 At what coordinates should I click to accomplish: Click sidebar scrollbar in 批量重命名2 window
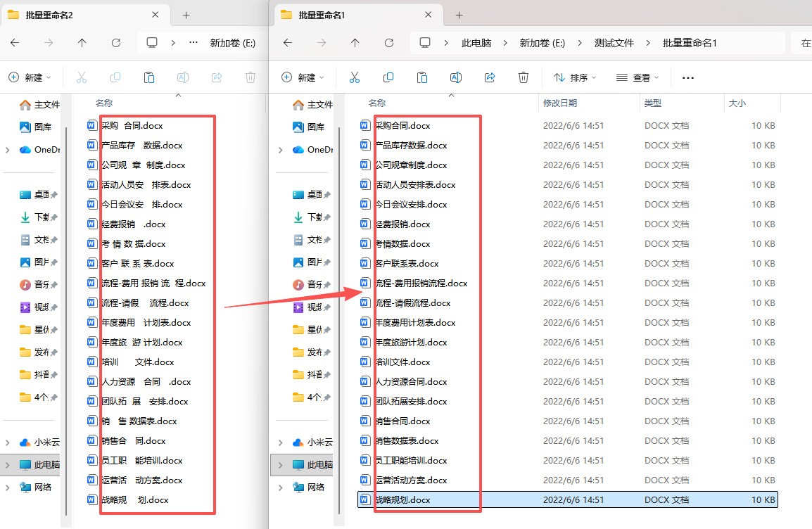[66, 321]
